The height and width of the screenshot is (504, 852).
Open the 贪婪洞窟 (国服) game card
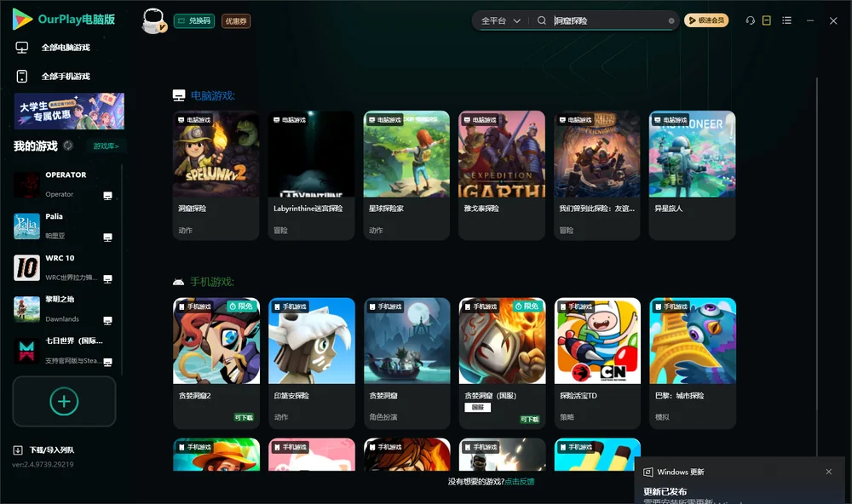pos(502,363)
